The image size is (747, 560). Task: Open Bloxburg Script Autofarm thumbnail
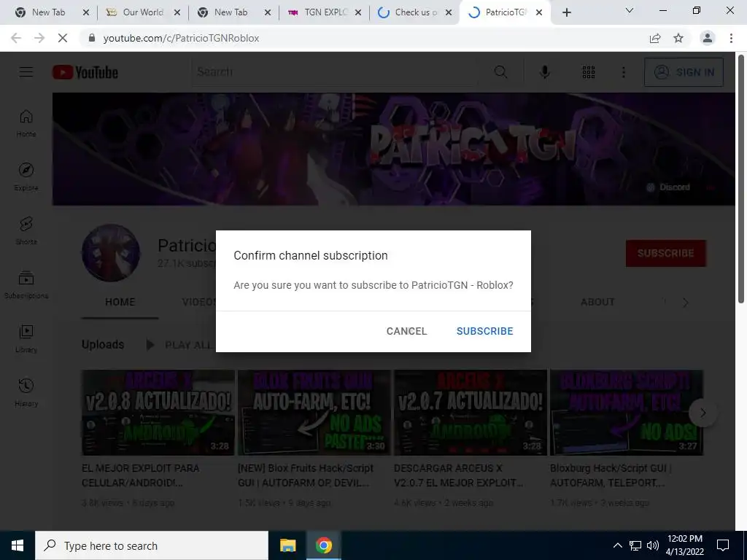click(627, 413)
